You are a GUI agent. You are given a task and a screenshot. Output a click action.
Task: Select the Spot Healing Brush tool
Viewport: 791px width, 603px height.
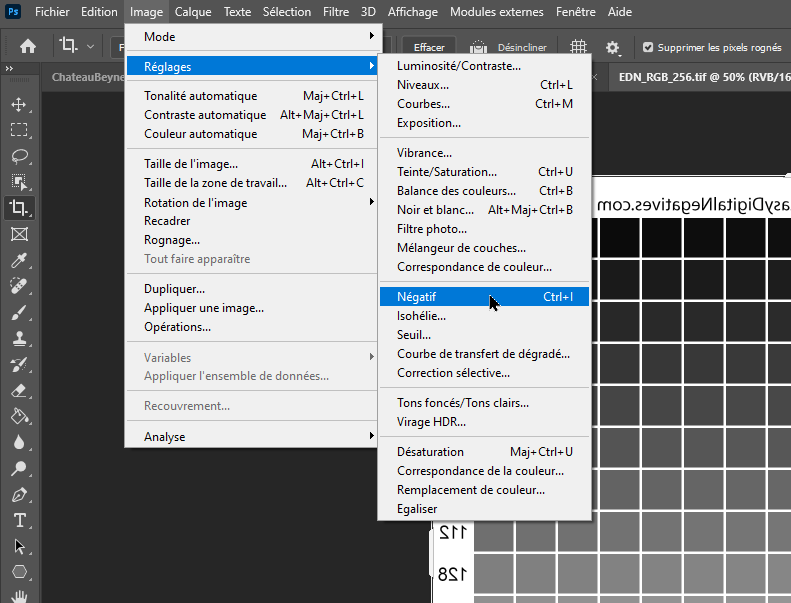pos(19,286)
